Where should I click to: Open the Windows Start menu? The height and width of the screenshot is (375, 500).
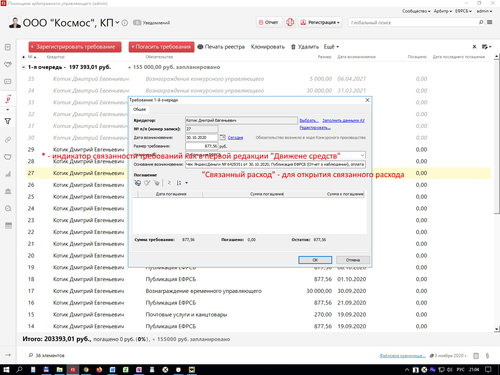click(6, 370)
